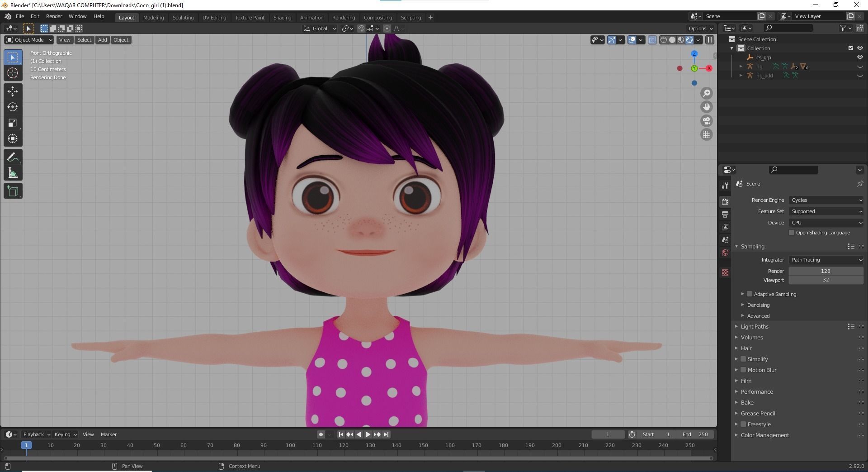
Task: Open Output Properties in the properties editor
Action: [725, 214]
